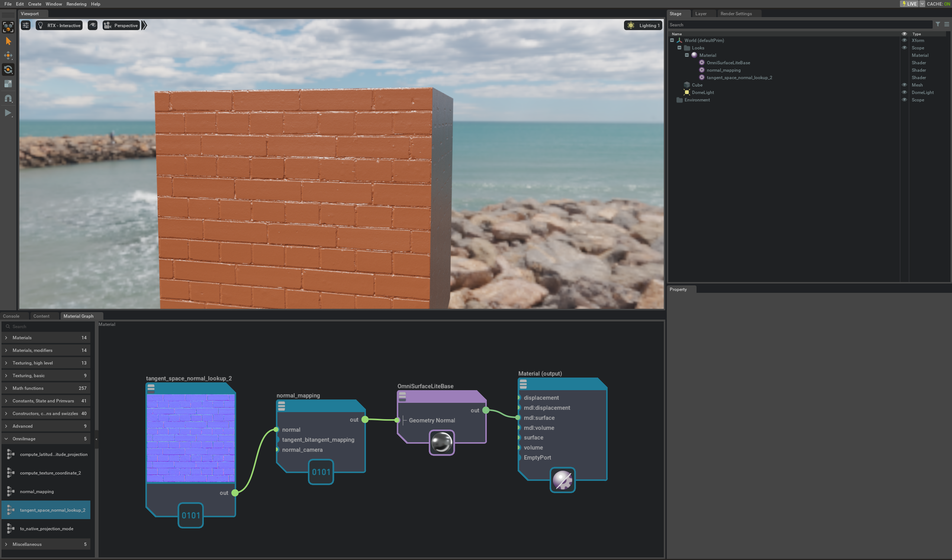Select the arrow selection tool
This screenshot has height=560, width=952.
(8, 41)
